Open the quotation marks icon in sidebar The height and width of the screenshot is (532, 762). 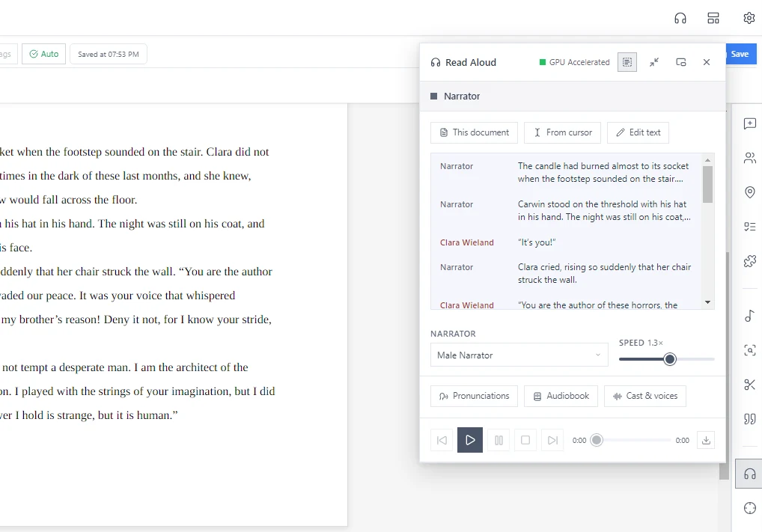(x=750, y=419)
